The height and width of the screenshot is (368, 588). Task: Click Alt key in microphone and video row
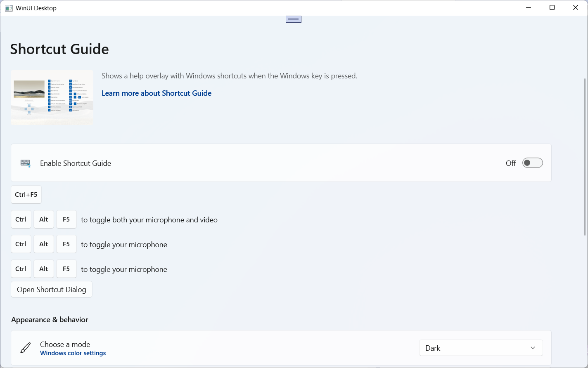point(44,219)
